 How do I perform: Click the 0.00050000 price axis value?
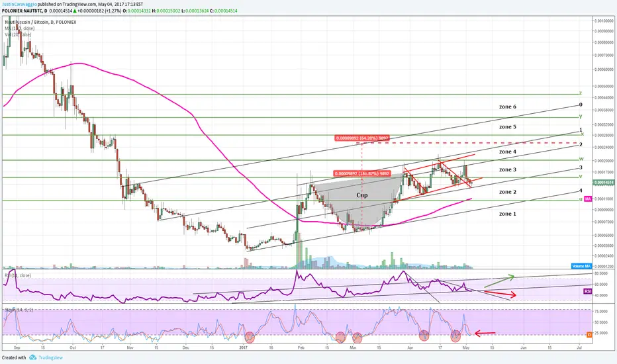click(x=604, y=86)
